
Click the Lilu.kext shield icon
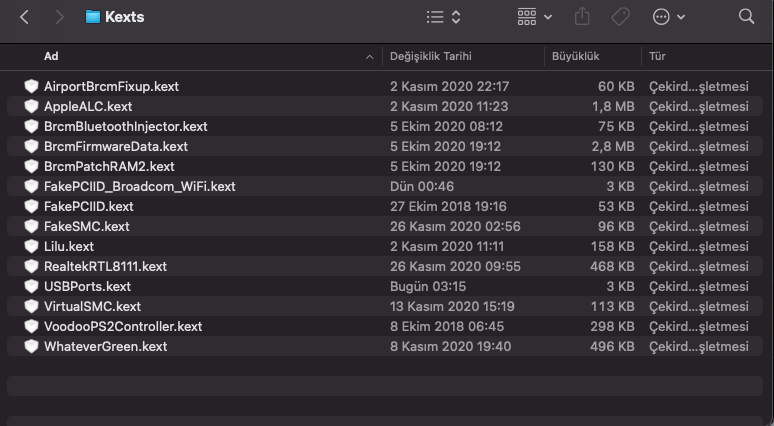(x=31, y=246)
